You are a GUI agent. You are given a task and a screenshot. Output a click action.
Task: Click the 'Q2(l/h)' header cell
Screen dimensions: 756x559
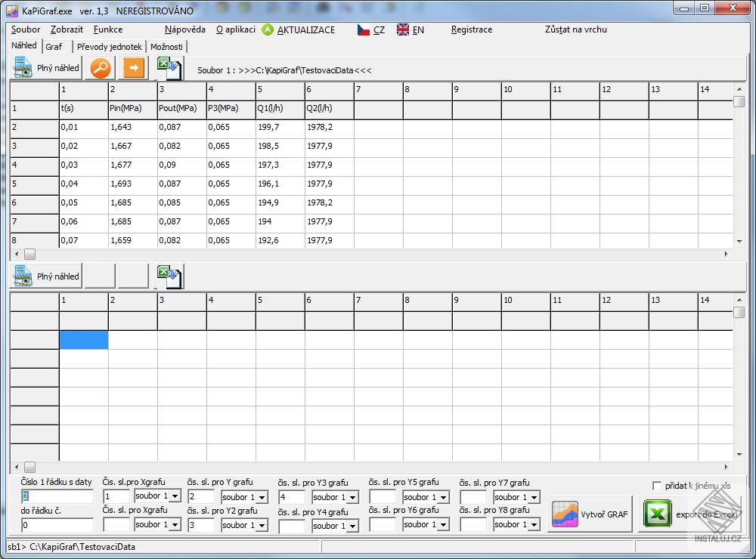tap(330, 109)
